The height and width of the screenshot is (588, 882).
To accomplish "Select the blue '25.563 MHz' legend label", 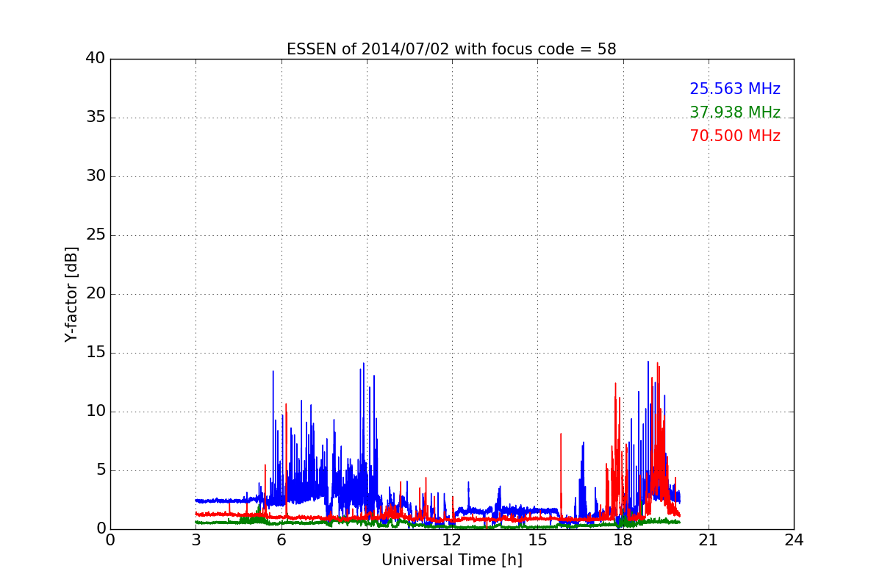I will [x=735, y=89].
